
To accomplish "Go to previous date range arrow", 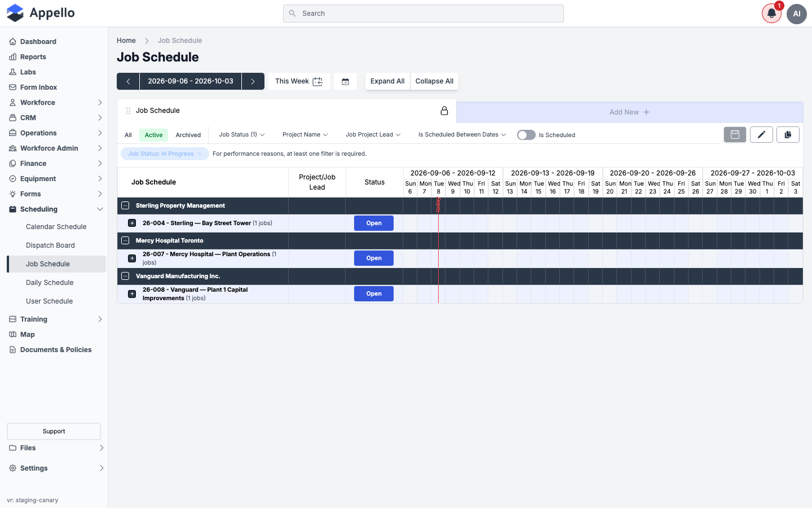I will (128, 81).
